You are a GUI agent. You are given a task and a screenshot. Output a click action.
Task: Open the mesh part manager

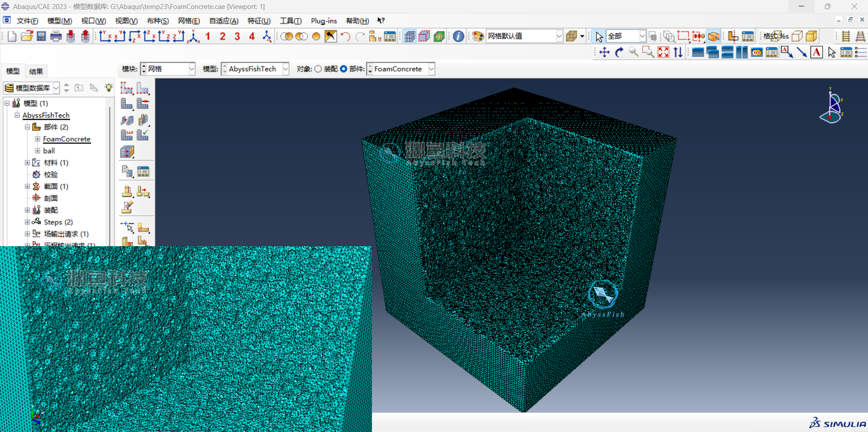pos(143,172)
